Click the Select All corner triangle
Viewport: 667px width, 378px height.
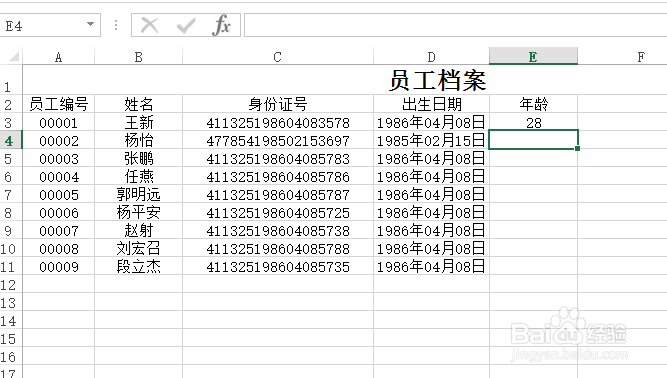pos(14,57)
